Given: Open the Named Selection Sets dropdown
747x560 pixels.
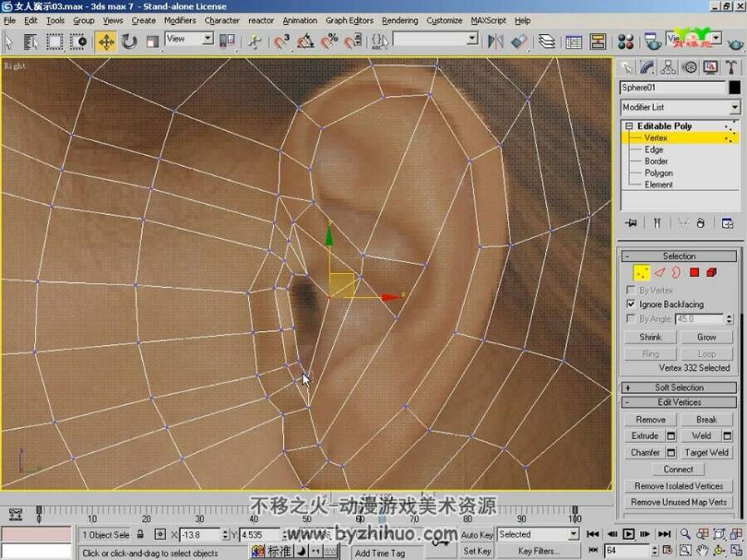Looking at the screenshot, I should click(x=436, y=39).
